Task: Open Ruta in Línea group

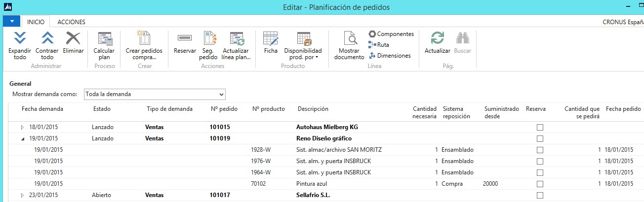Action: [379, 45]
